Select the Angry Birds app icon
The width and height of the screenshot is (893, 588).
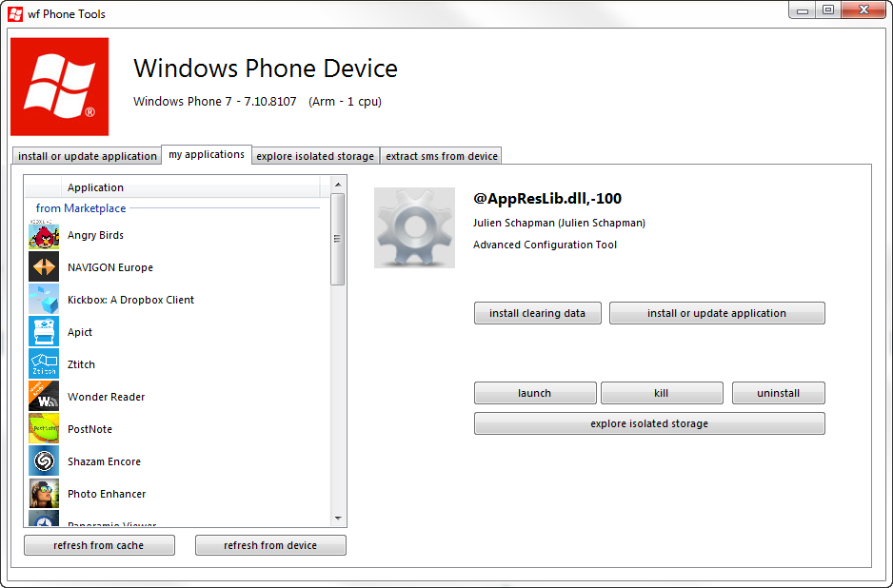pyautogui.click(x=42, y=235)
